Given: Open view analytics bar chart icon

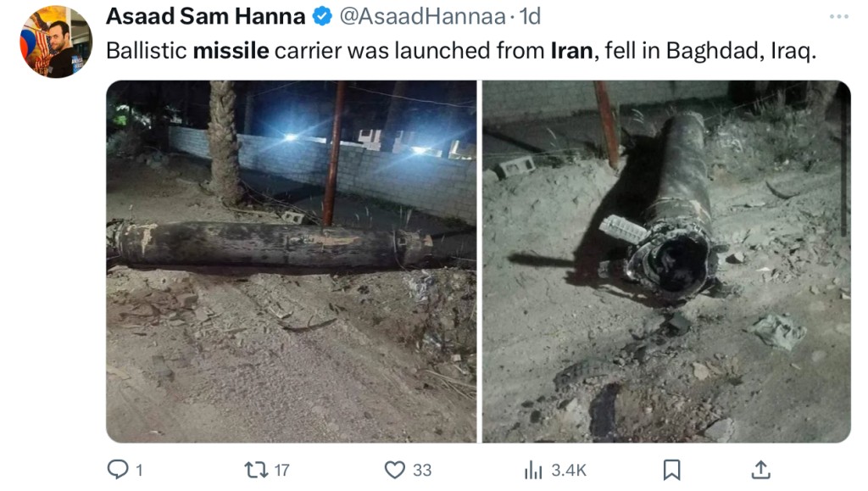Looking at the screenshot, I should (533, 470).
